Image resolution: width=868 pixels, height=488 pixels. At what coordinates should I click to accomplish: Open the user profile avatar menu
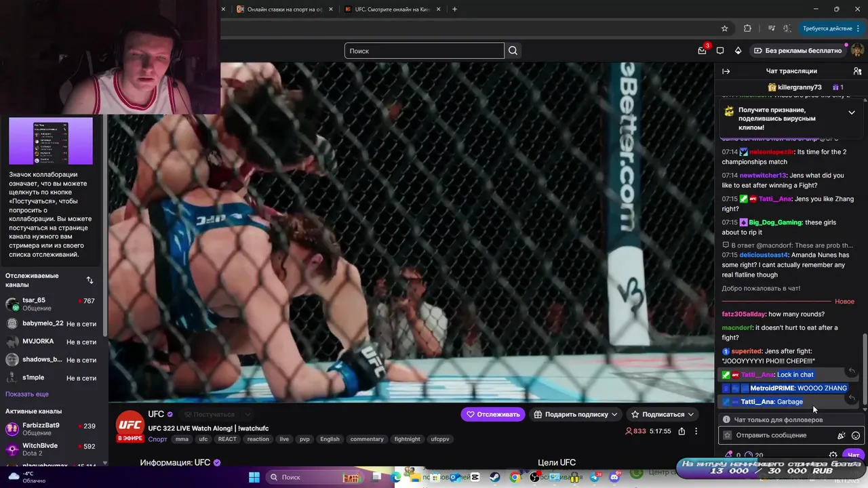(x=857, y=51)
